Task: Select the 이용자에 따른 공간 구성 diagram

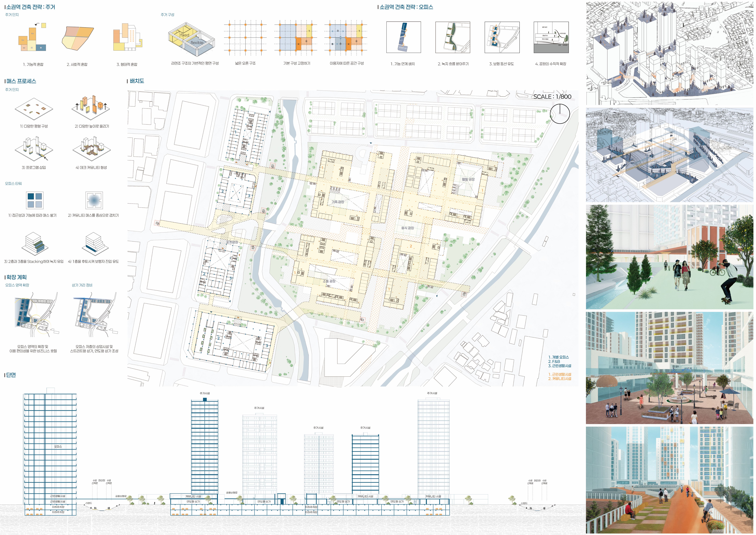Action: [346, 38]
